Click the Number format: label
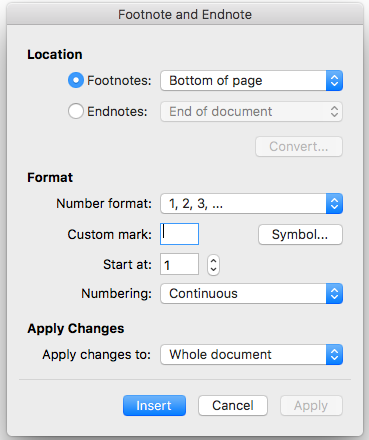 point(104,203)
